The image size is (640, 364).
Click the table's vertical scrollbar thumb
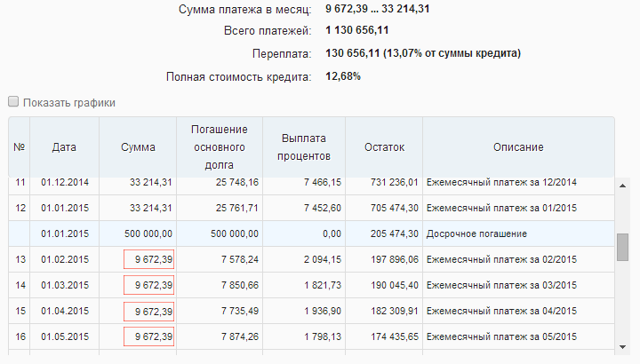pos(622,247)
